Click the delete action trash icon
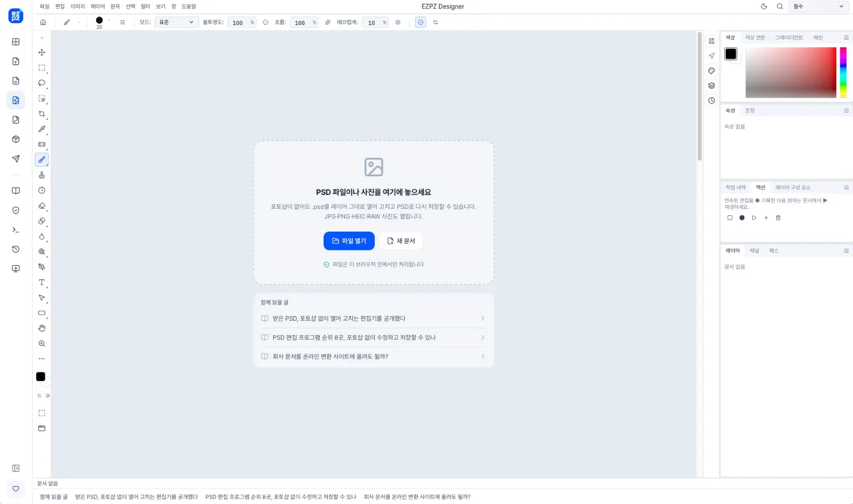 click(x=778, y=217)
